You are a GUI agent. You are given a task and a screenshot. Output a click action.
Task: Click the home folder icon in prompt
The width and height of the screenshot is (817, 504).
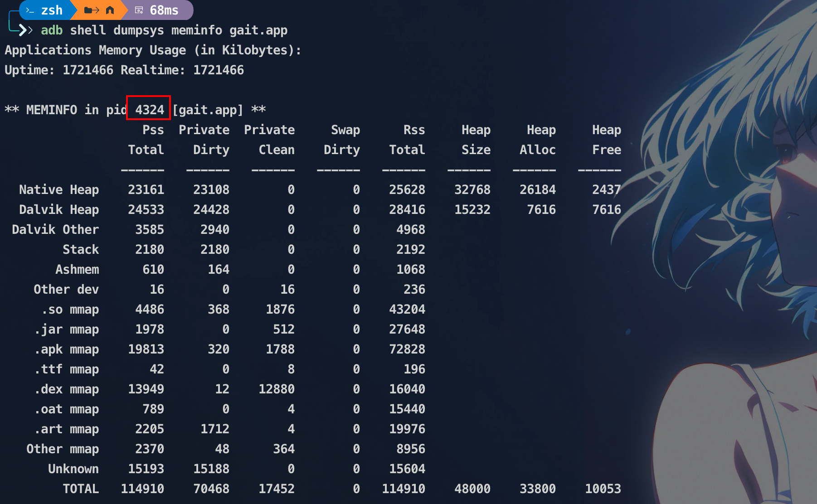click(110, 10)
